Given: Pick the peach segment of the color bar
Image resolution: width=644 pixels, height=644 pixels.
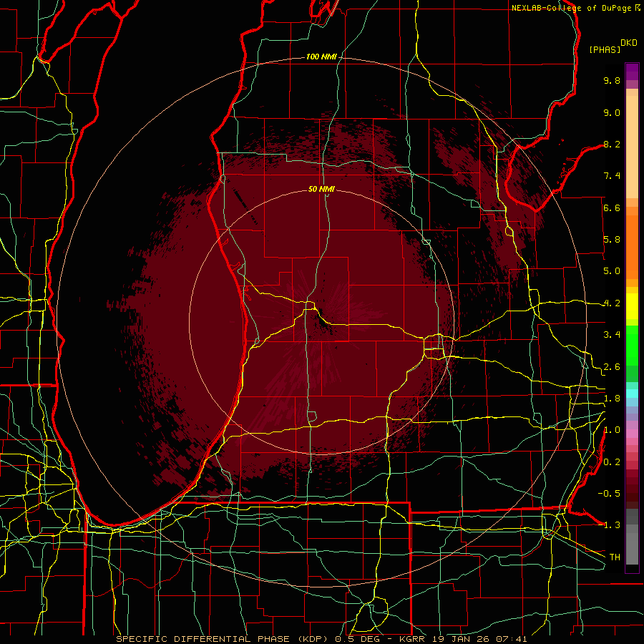Looking at the screenshot, I should coord(632,148).
